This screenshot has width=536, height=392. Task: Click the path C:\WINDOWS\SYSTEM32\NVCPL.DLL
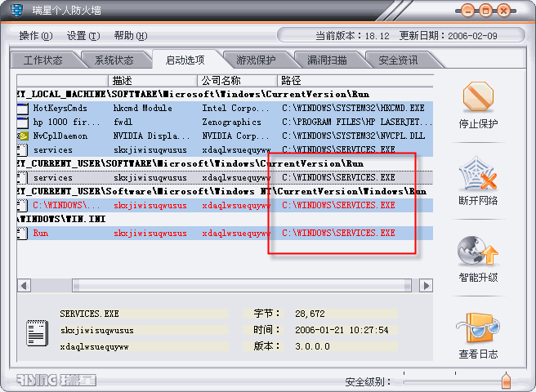353,136
